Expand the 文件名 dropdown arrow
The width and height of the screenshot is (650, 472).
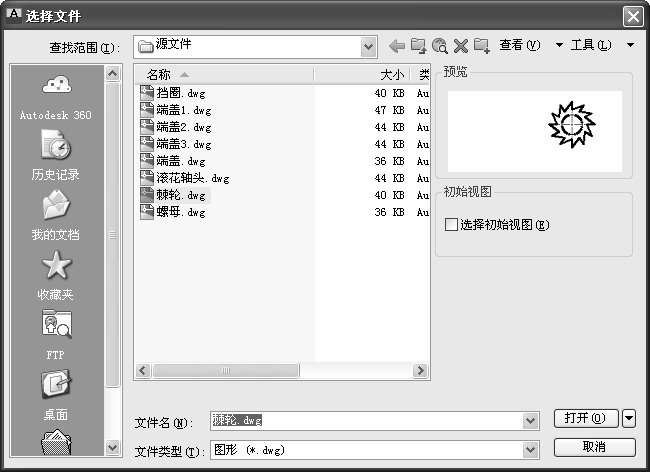(x=530, y=421)
